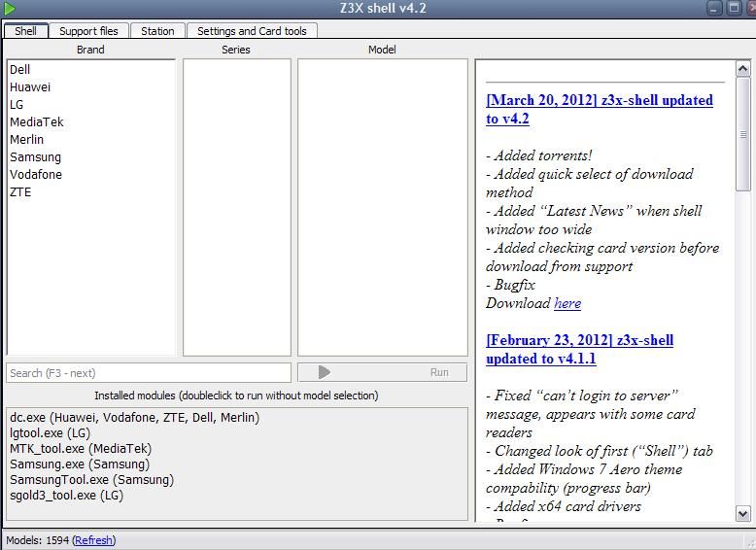
Task: Click the Run button
Action: tap(382, 372)
